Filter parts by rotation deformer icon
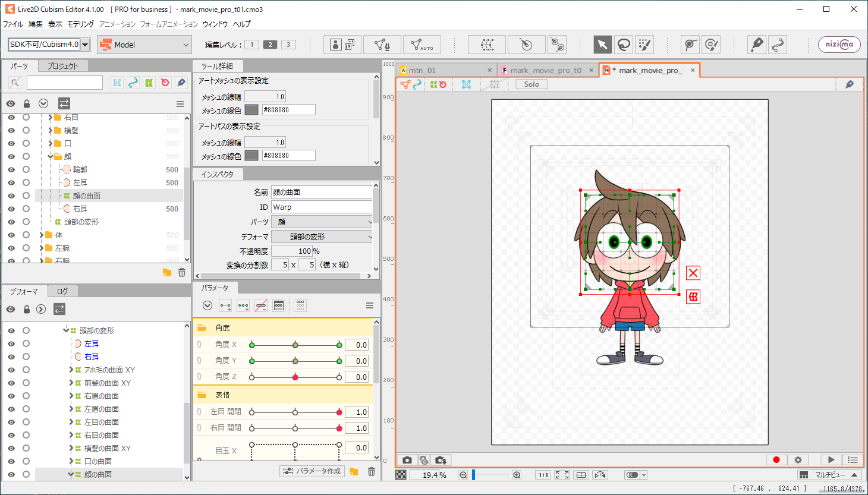868x495 pixels. point(165,83)
